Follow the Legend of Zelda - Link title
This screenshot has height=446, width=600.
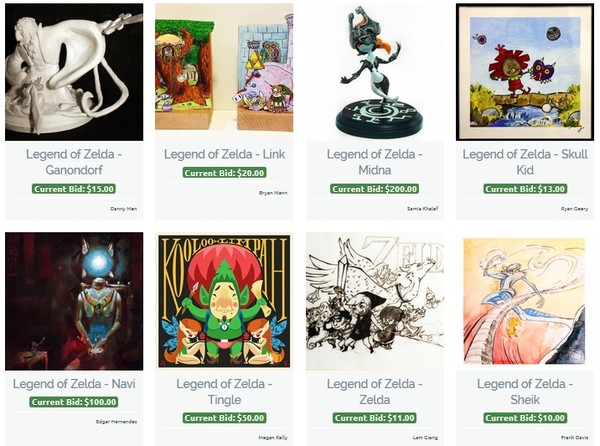[x=224, y=154]
